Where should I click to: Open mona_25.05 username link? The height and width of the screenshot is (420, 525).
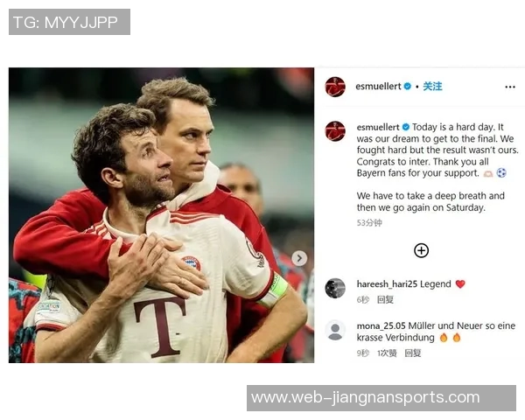pos(381,325)
